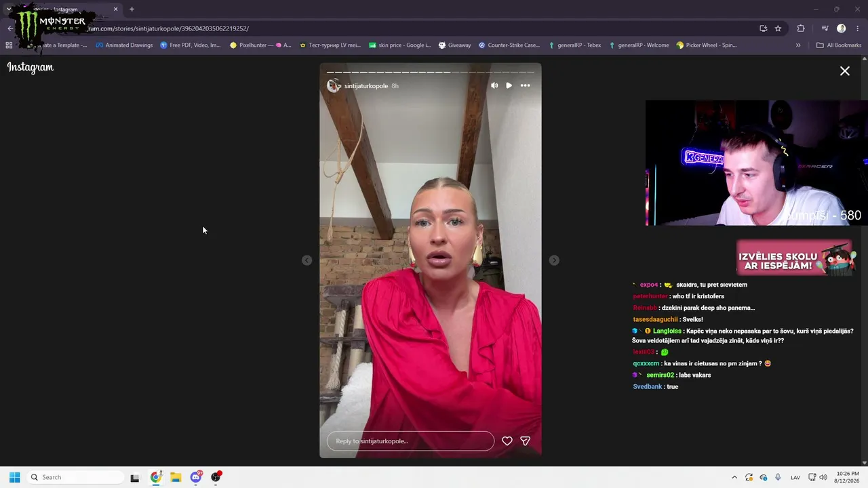Open the Pixelhunter bookmark
868x488 pixels.
pos(260,45)
